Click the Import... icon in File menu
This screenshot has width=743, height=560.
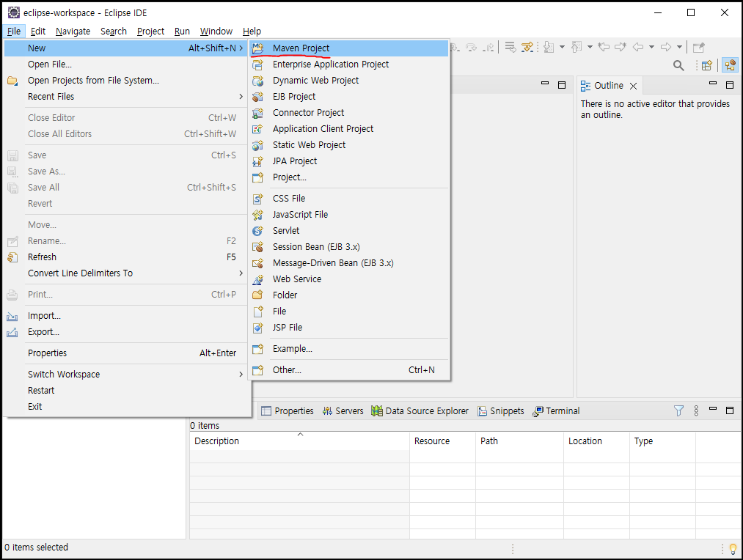[x=12, y=316]
